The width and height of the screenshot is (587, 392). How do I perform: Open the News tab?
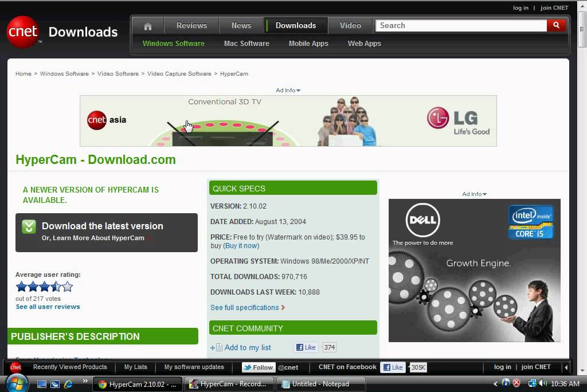point(241,25)
